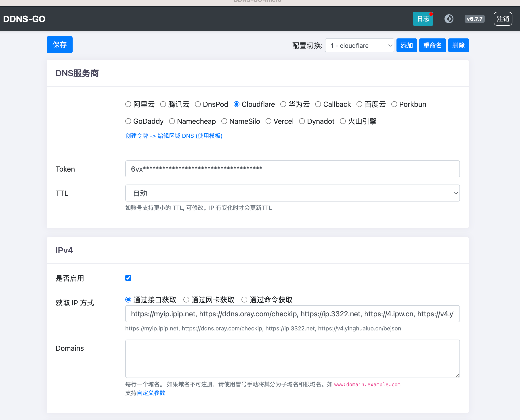
Task: Open the 配置切换 config dropdown
Action: (x=359, y=45)
